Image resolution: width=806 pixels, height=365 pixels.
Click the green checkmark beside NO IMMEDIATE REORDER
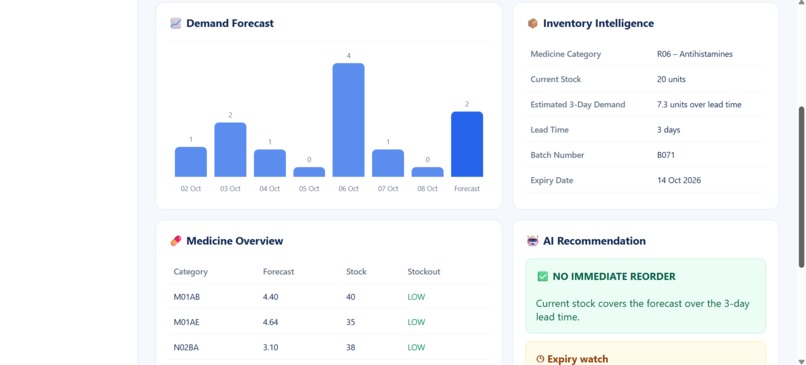542,277
